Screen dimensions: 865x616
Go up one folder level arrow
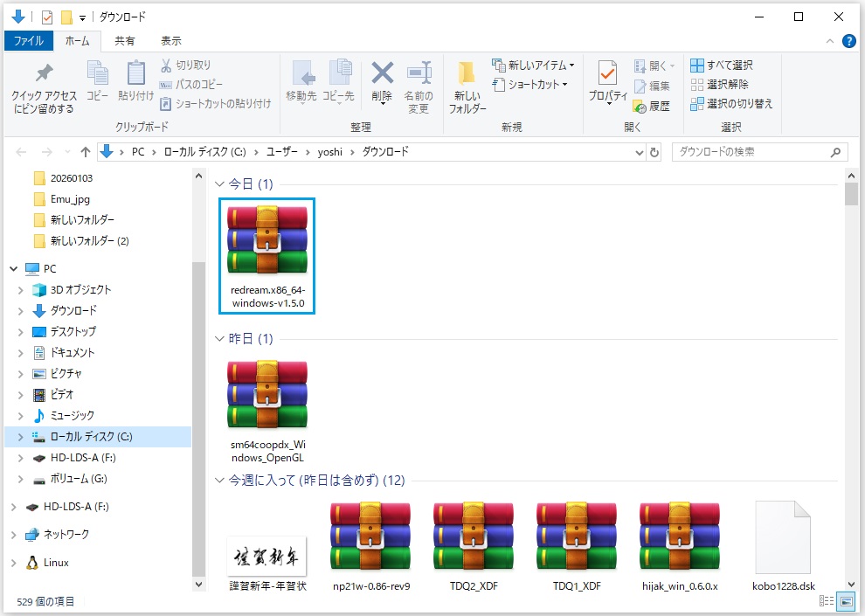pyautogui.click(x=85, y=152)
